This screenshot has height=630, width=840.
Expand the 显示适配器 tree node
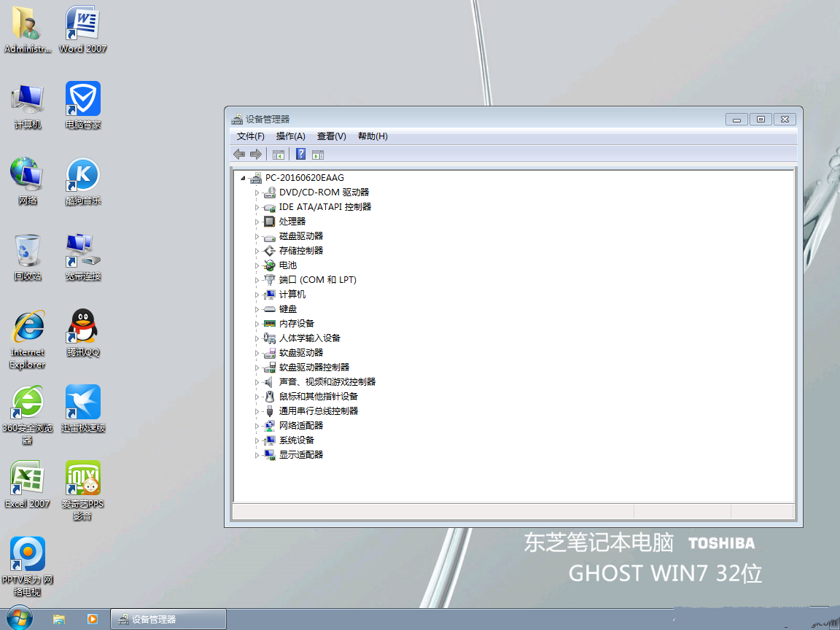[257, 455]
